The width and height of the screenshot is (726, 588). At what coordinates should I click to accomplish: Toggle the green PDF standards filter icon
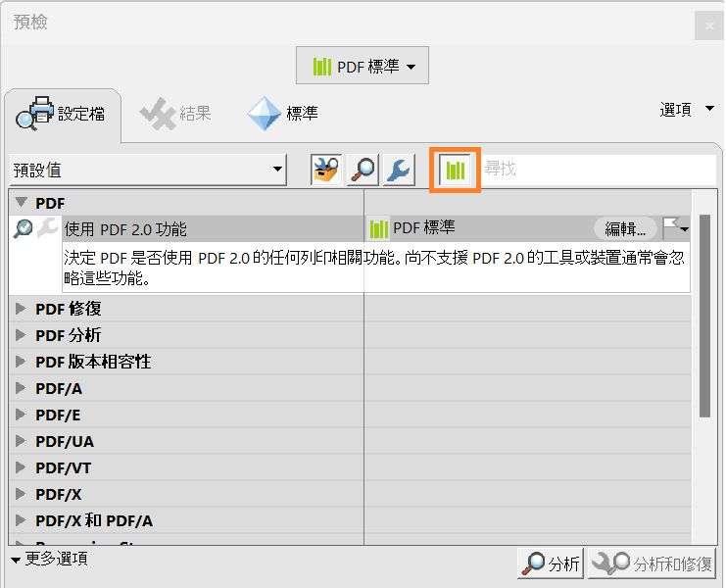pyautogui.click(x=456, y=170)
